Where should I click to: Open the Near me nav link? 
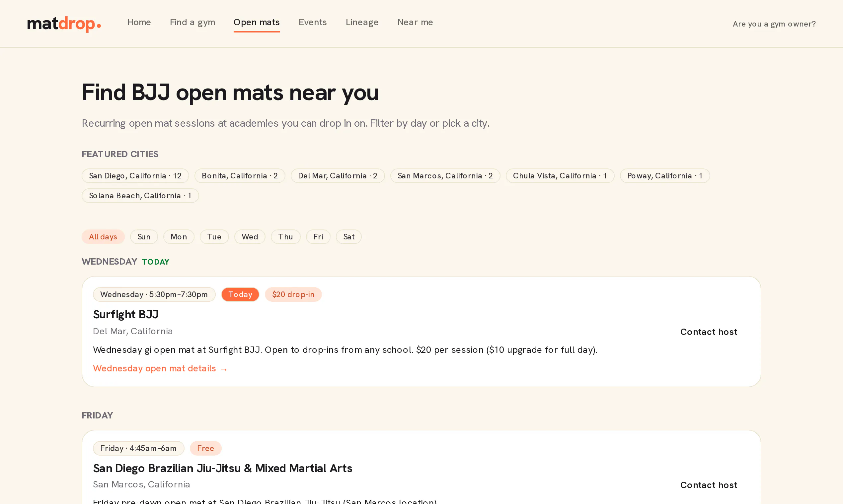point(415,23)
